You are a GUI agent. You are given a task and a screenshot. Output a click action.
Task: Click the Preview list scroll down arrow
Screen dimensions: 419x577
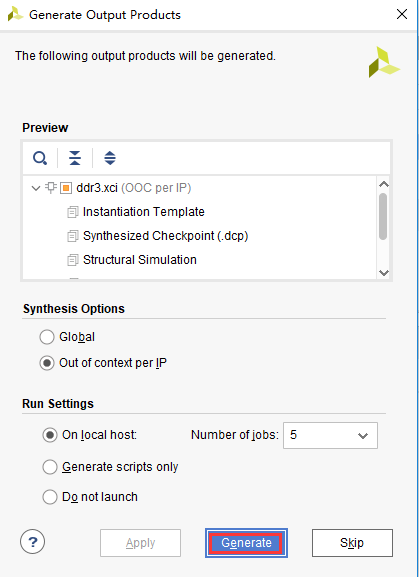pyautogui.click(x=384, y=273)
